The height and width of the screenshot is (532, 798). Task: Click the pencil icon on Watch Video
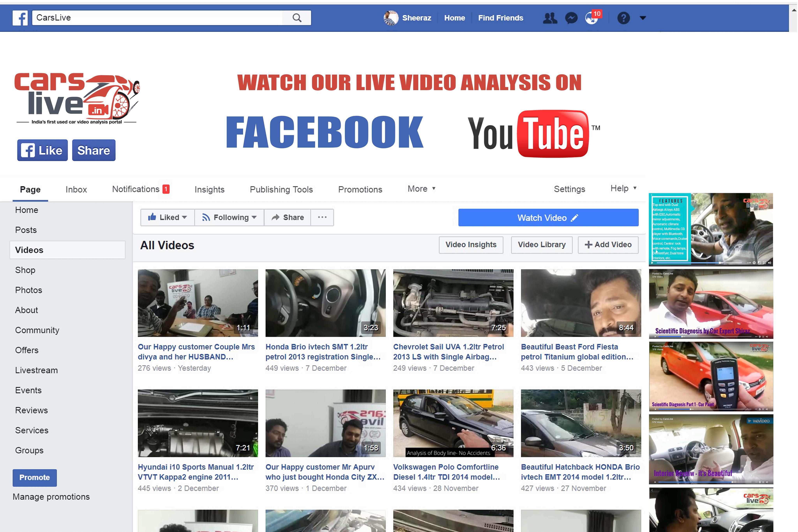(x=574, y=218)
